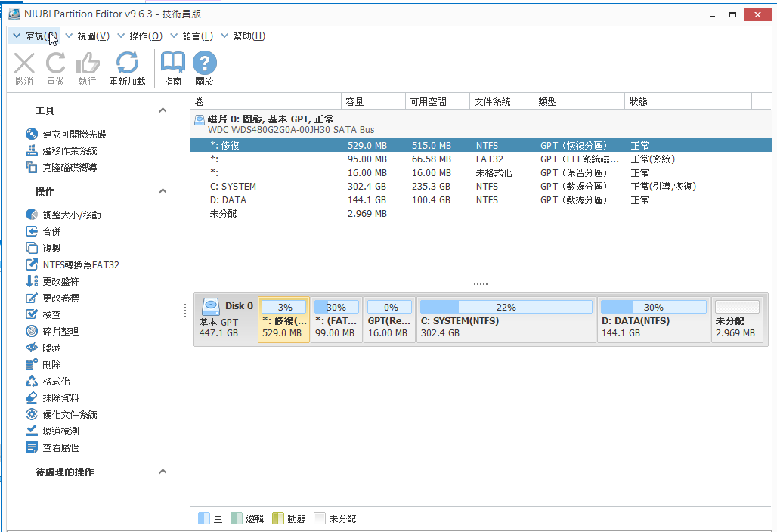Collapse the 工具 panel
This screenshot has height=532, width=777.
point(163,110)
